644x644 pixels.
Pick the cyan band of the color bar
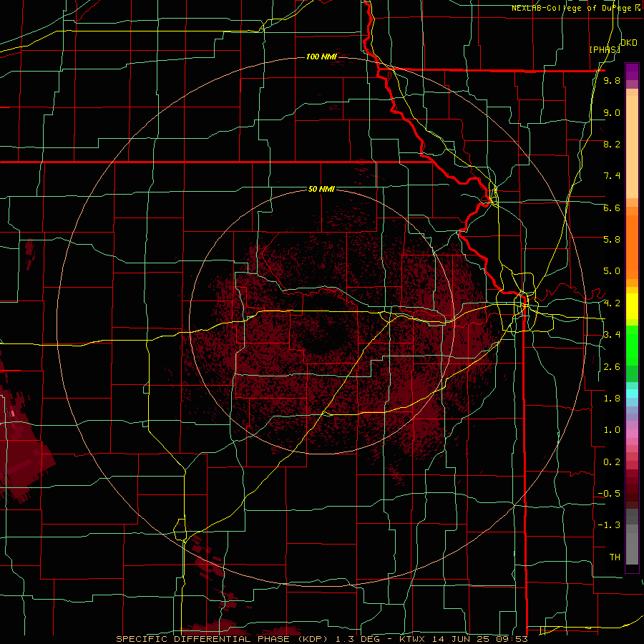(x=632, y=393)
